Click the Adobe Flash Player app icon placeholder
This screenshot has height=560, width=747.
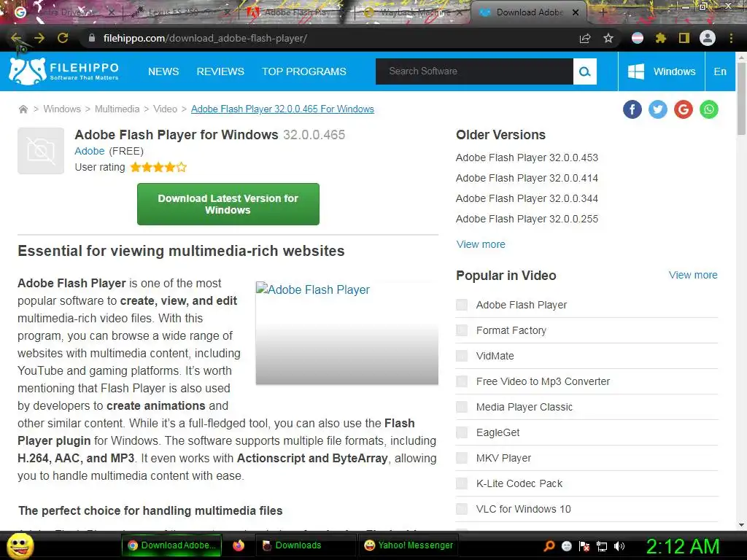tap(41, 151)
